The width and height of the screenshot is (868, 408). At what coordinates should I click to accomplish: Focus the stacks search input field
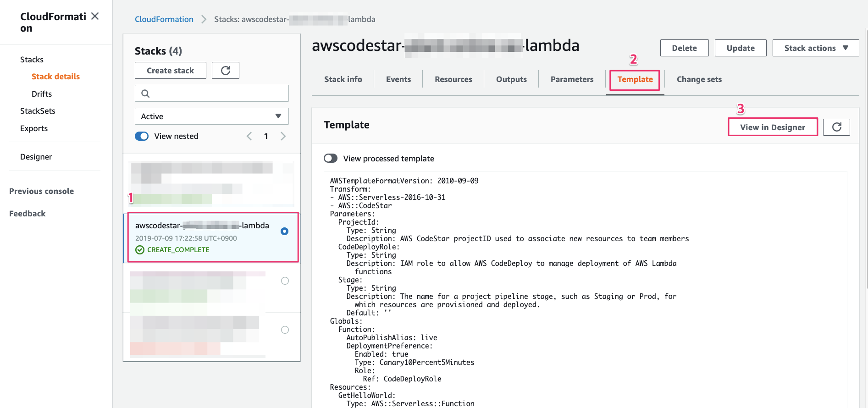pyautogui.click(x=212, y=94)
